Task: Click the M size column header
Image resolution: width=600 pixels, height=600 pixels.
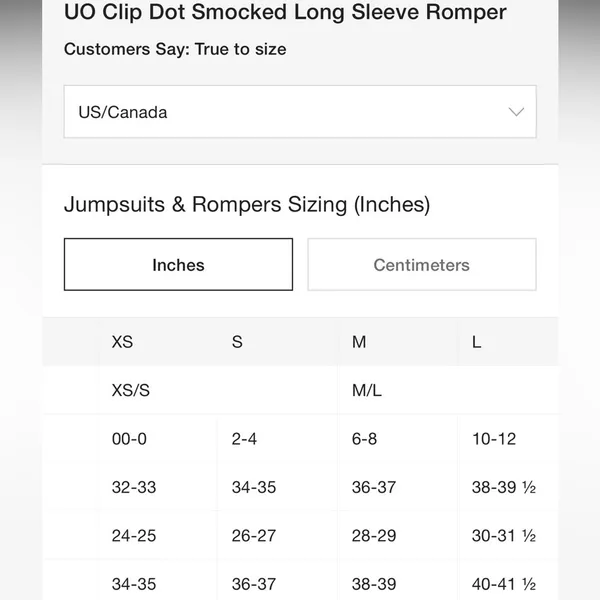Action: 359,342
